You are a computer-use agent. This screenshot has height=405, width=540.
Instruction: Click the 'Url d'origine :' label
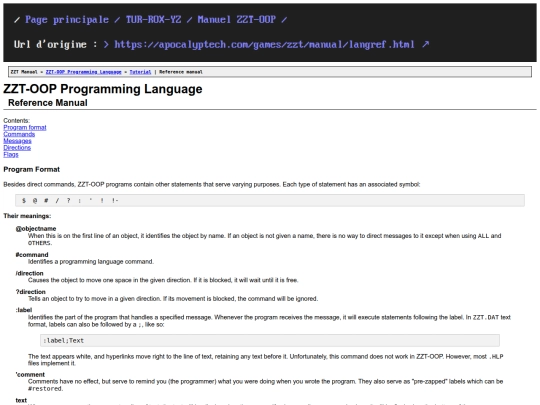click(55, 44)
